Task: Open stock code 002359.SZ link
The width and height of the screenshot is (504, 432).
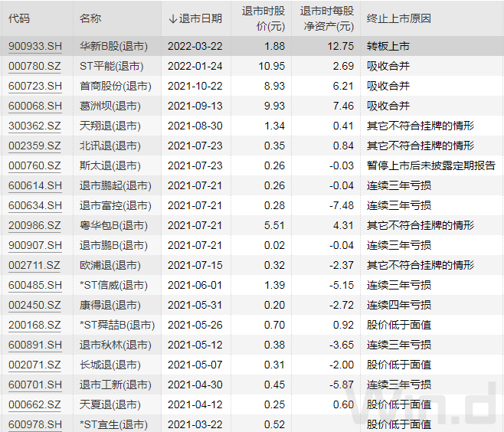Action: [x=34, y=146]
